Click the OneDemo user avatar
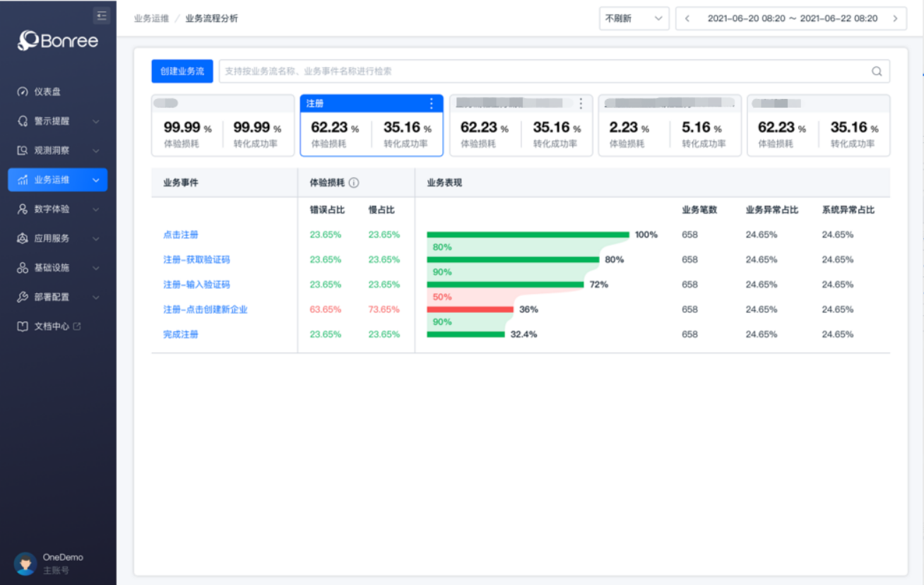The height and width of the screenshot is (585, 924). 25,563
